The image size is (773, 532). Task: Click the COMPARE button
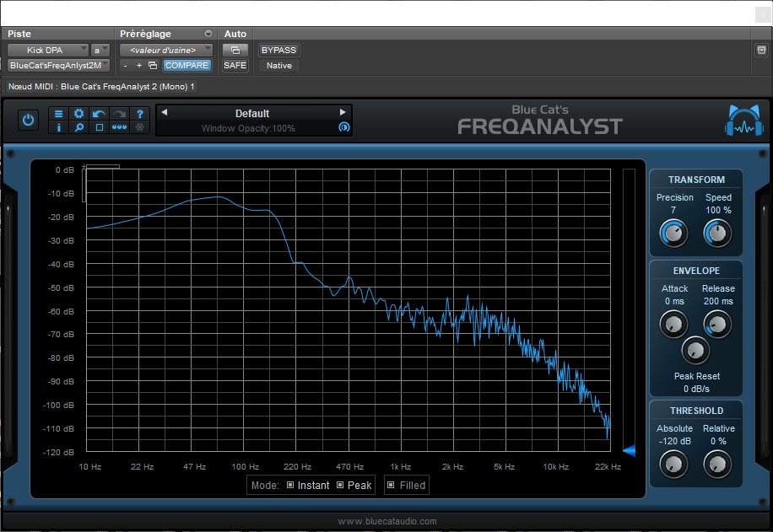(186, 66)
